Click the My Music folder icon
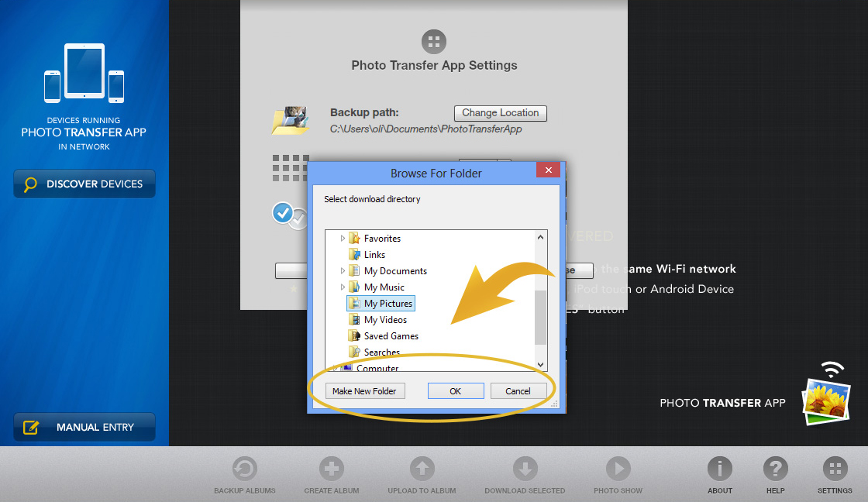This screenshot has width=868, height=502. 354,287
